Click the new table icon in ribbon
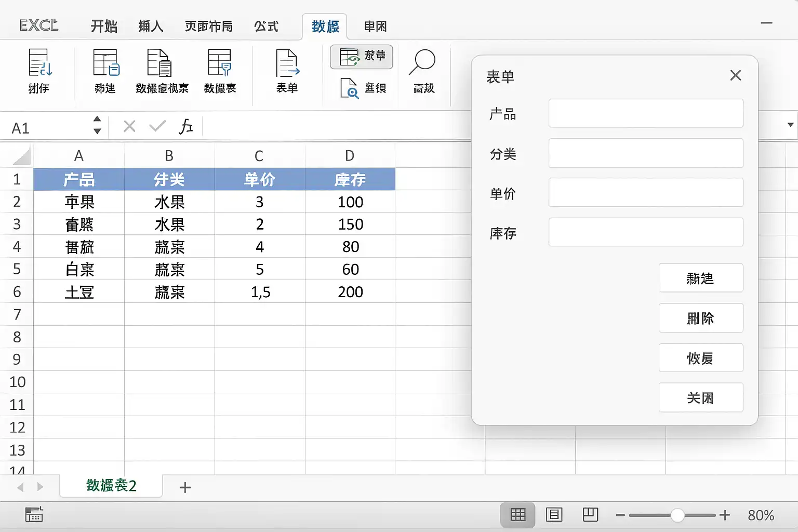The image size is (798, 532). coord(106,63)
